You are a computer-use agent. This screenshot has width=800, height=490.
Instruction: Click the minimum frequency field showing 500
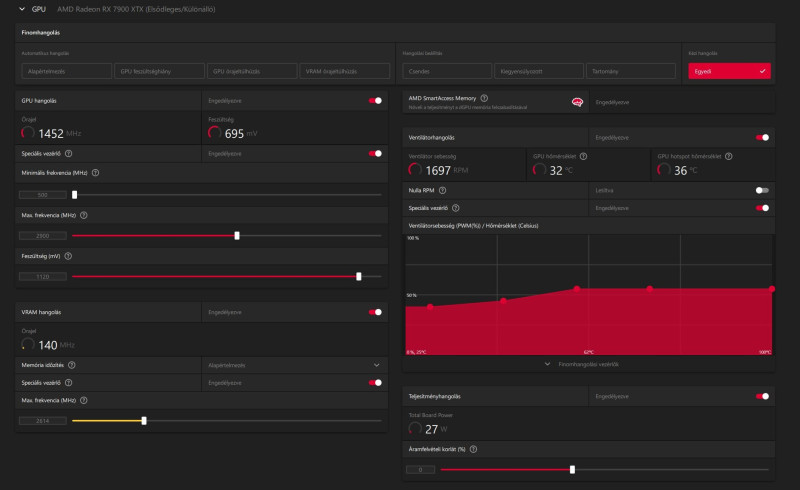43,195
